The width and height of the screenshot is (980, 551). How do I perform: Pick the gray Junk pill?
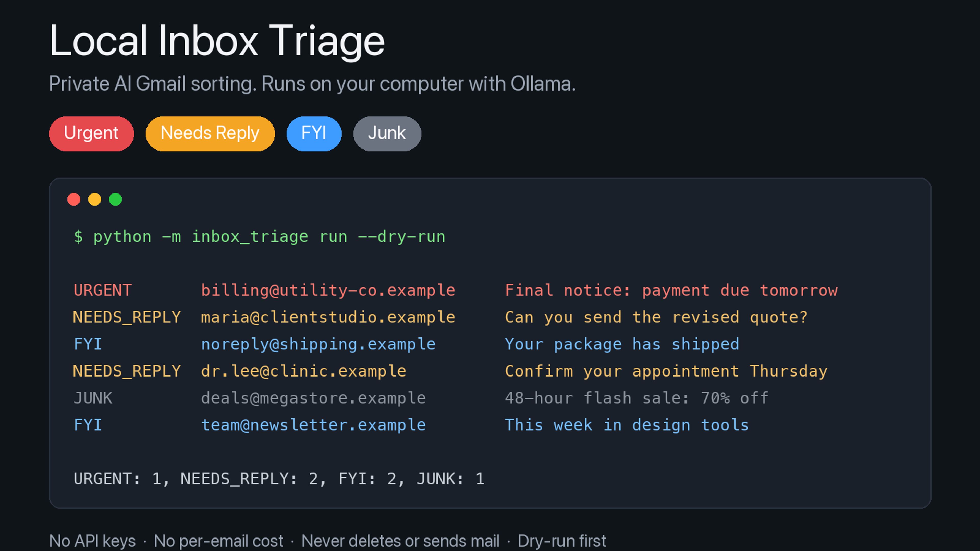[x=387, y=133]
